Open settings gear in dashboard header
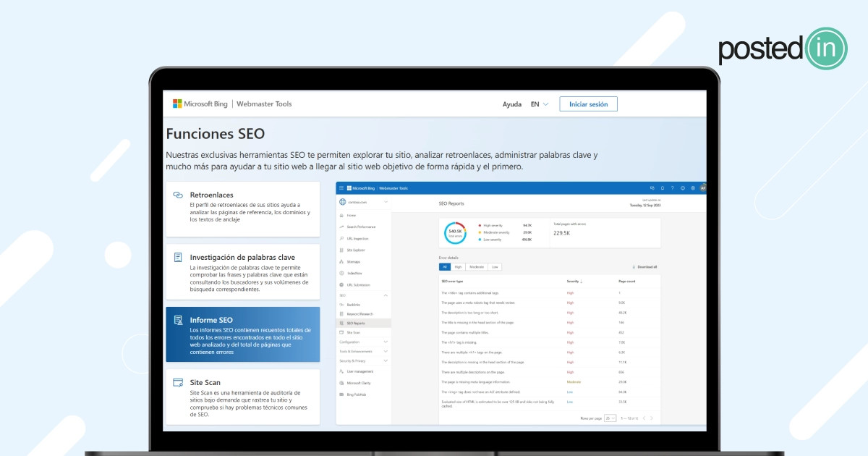The image size is (868, 456). [x=693, y=188]
